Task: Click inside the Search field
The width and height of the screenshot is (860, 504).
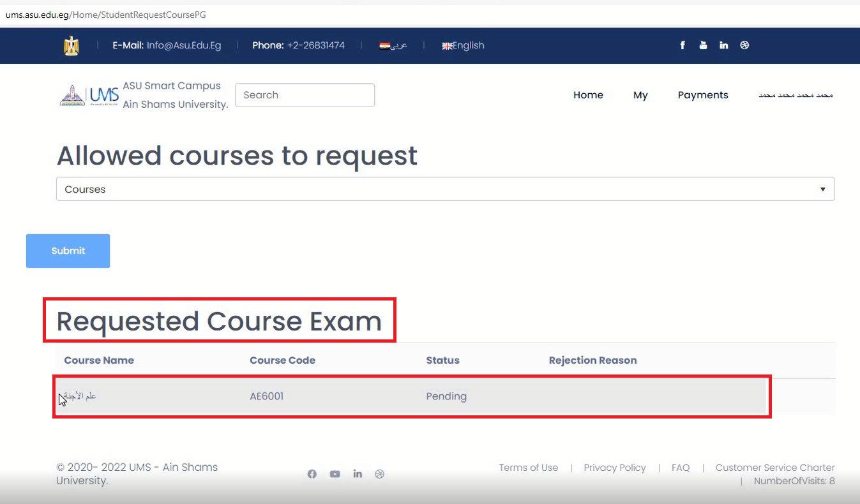Action: point(305,94)
